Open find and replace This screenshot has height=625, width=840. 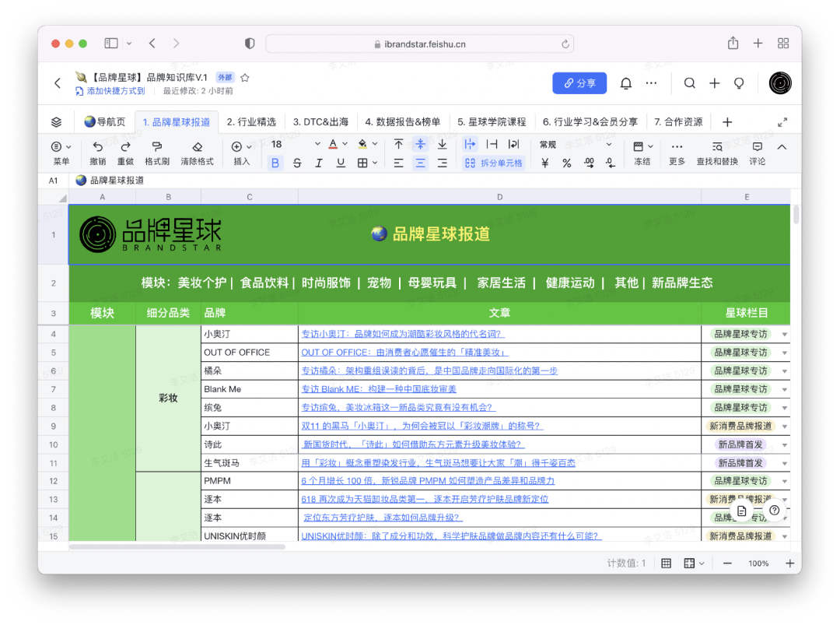(717, 153)
